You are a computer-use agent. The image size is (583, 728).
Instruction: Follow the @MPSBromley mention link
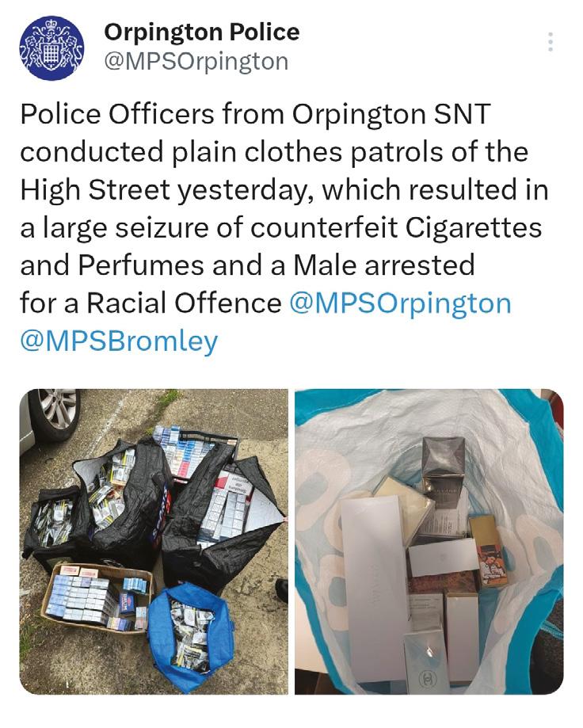click(x=119, y=341)
